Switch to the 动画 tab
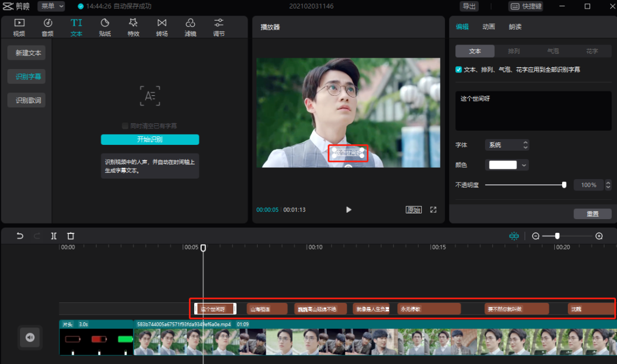617x364 pixels. click(488, 27)
